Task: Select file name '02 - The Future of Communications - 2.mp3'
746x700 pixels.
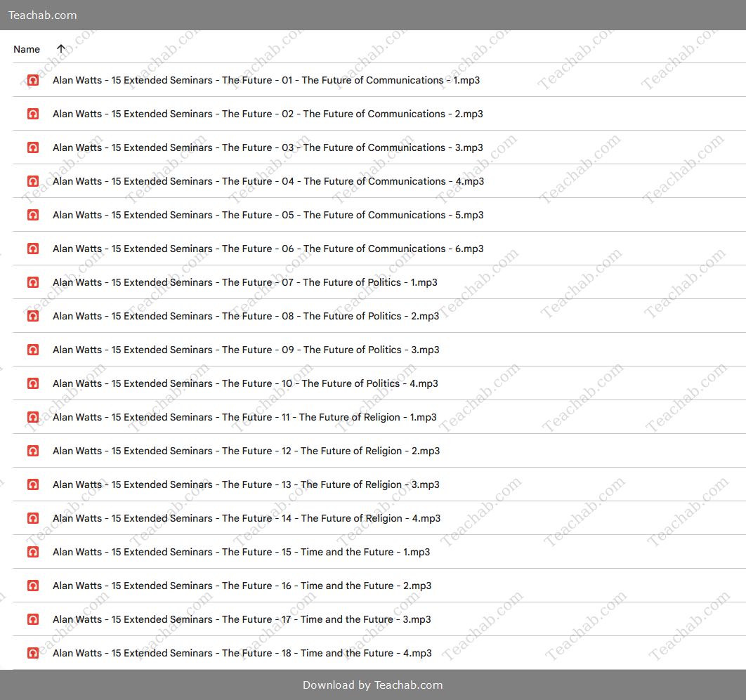Action: tap(268, 114)
